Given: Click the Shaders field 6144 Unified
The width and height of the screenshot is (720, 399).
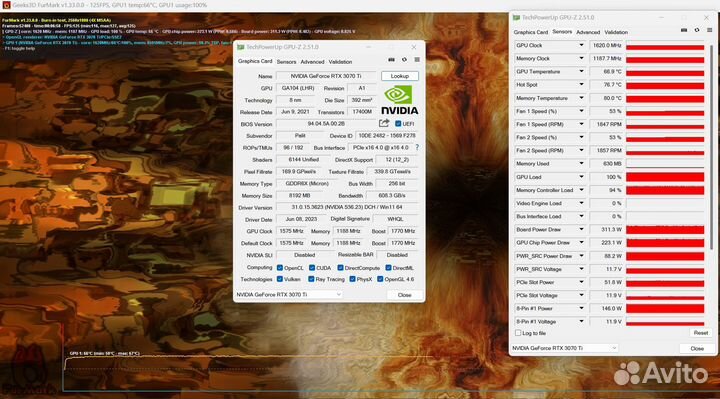Looking at the screenshot, I should click(304, 159).
